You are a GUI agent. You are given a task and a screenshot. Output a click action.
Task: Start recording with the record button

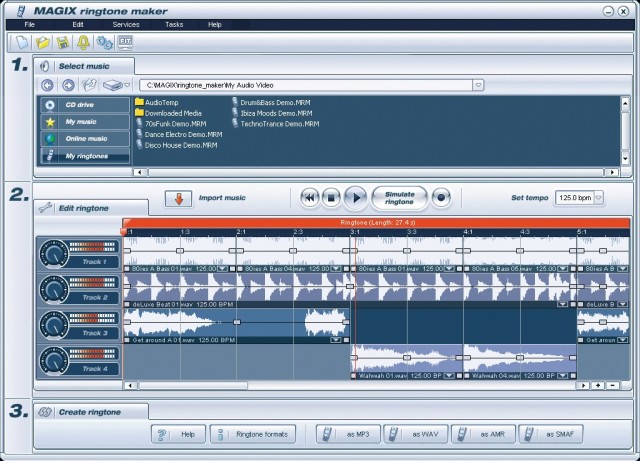click(441, 198)
